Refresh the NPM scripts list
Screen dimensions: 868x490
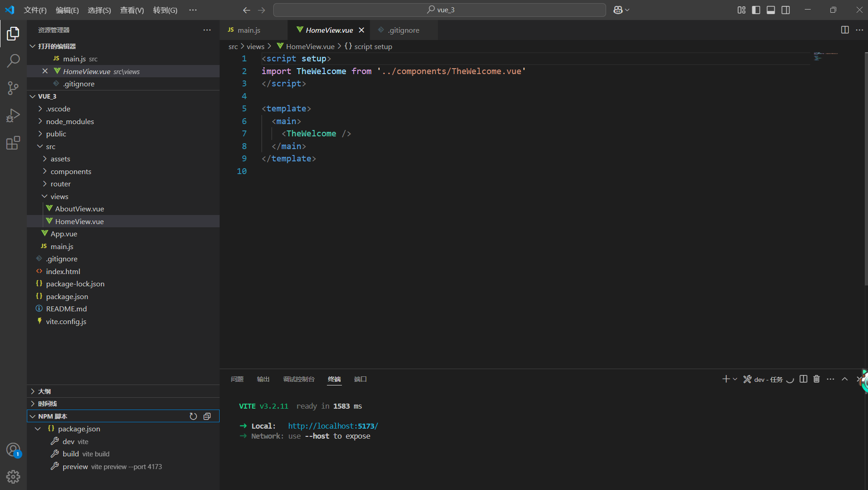pyautogui.click(x=193, y=416)
